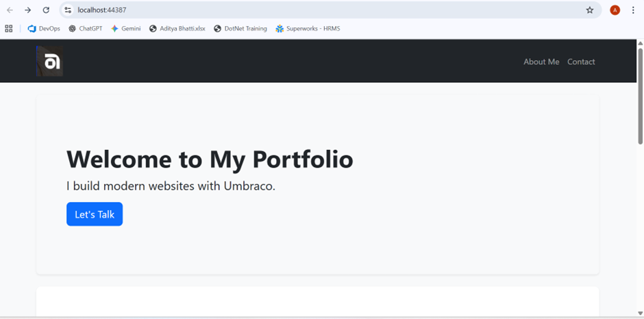This screenshot has height=319, width=644.
Task: Open the Superworks - HRMS bookmark
Action: click(308, 29)
